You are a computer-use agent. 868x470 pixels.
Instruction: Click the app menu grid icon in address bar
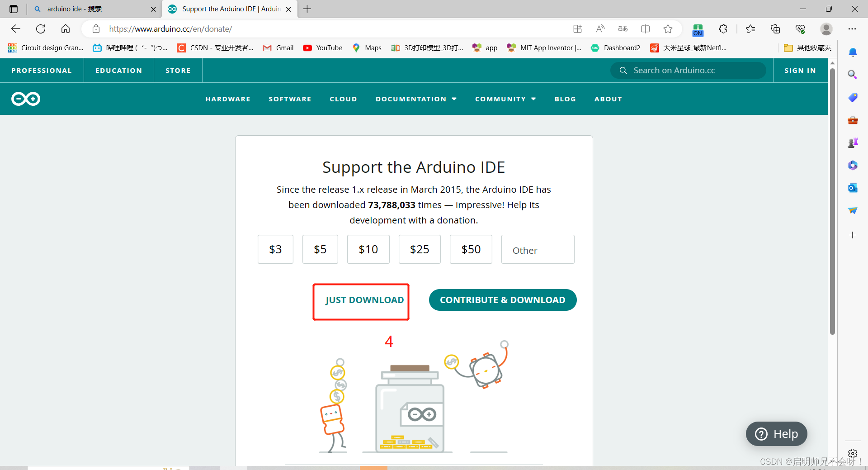[x=577, y=29]
